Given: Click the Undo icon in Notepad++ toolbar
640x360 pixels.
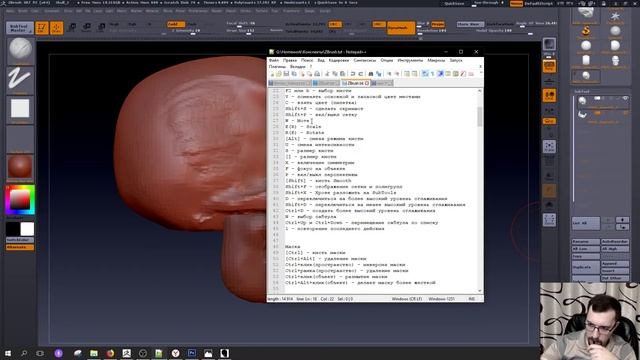Looking at the screenshot, I should [x=353, y=74].
